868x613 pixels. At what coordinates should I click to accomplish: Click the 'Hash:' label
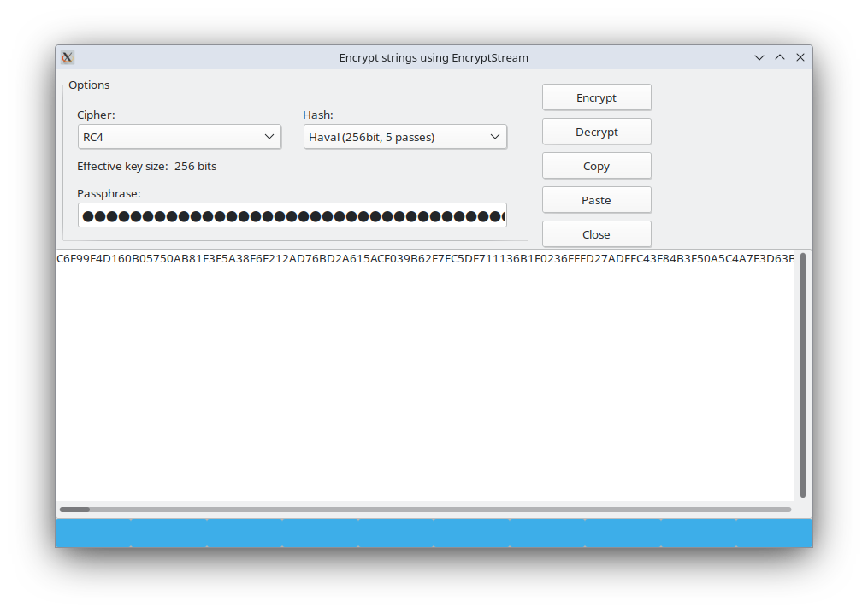(x=318, y=115)
